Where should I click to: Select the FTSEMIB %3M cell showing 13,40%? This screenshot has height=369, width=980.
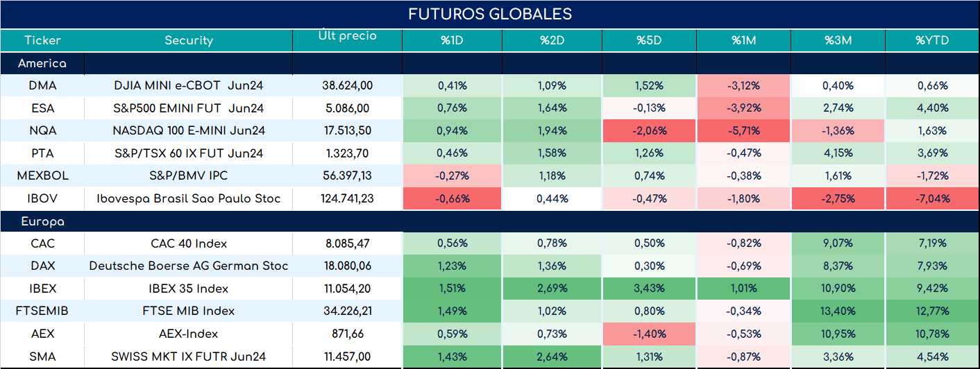[x=838, y=311]
